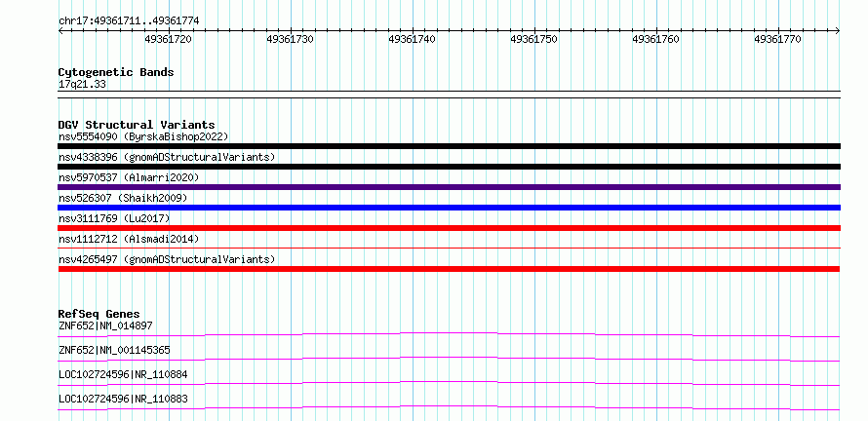The width and height of the screenshot is (868, 421).
Task: Open variant nsv5554090 (ByrskaBishop2022) label
Action: 143,136
